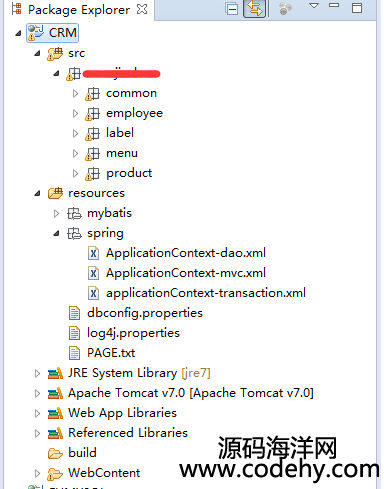Select the CRM project node
The height and width of the screenshot is (489, 384).
tap(53, 33)
